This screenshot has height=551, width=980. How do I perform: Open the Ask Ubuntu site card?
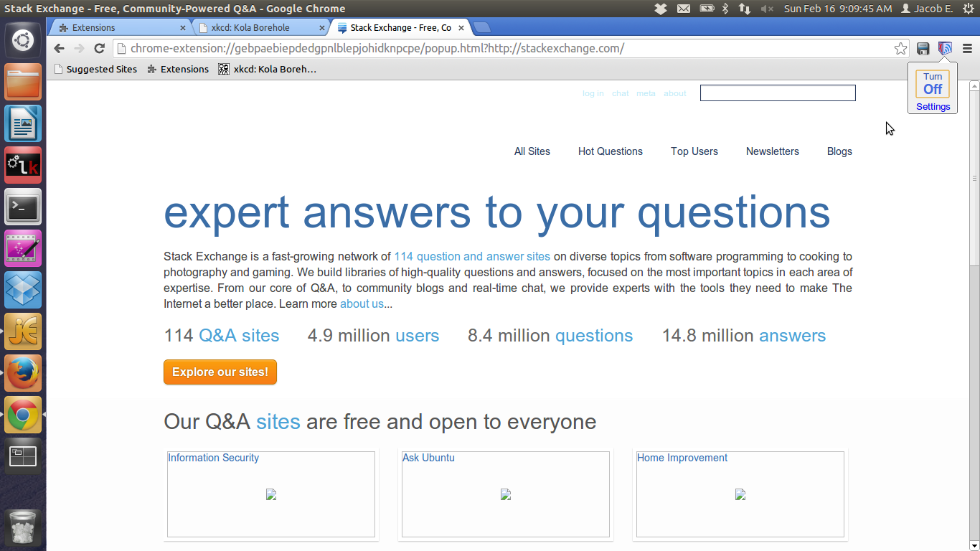(506, 494)
